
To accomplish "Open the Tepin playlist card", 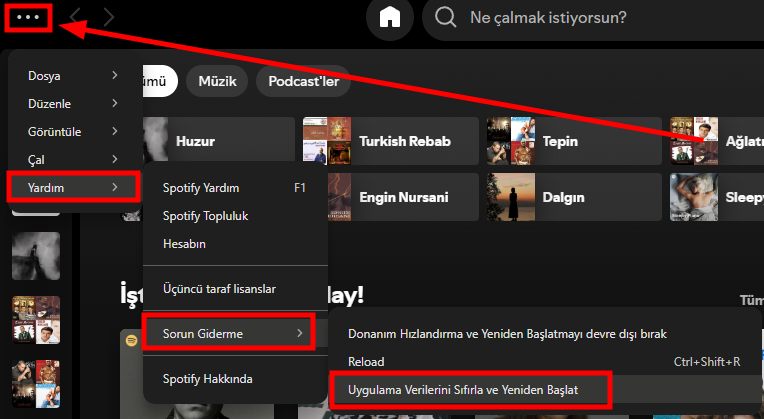I will [x=574, y=141].
